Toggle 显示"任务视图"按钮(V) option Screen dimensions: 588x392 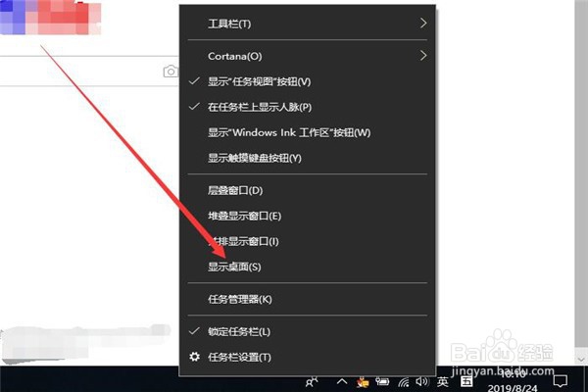(307, 81)
